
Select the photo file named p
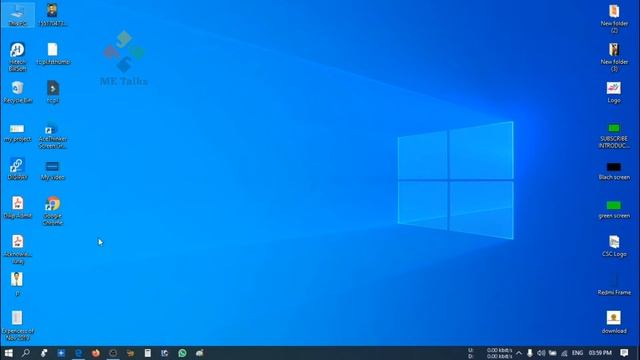tap(17, 284)
